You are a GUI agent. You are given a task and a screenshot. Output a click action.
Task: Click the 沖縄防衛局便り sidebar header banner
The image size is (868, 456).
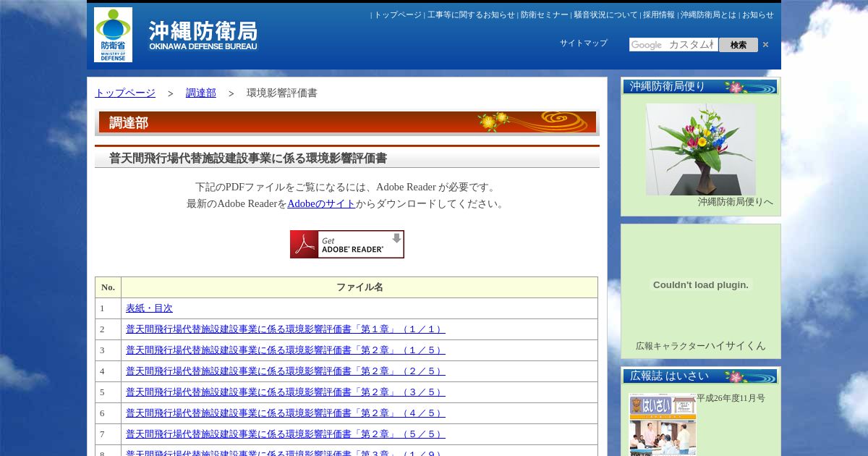pos(700,87)
